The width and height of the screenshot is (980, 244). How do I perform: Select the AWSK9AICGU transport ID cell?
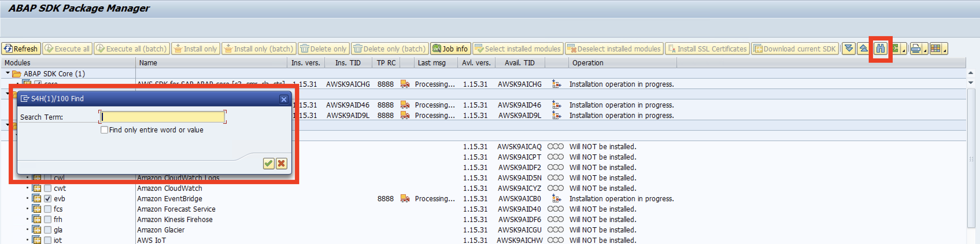(x=520, y=230)
